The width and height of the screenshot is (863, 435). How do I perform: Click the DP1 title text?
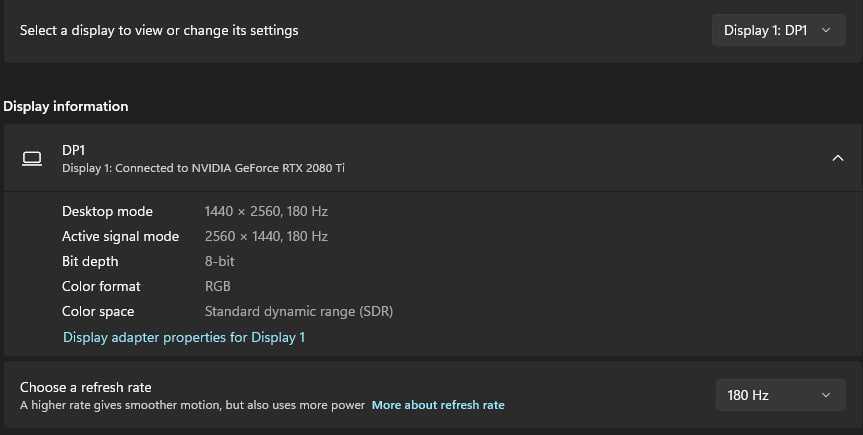tap(74, 150)
